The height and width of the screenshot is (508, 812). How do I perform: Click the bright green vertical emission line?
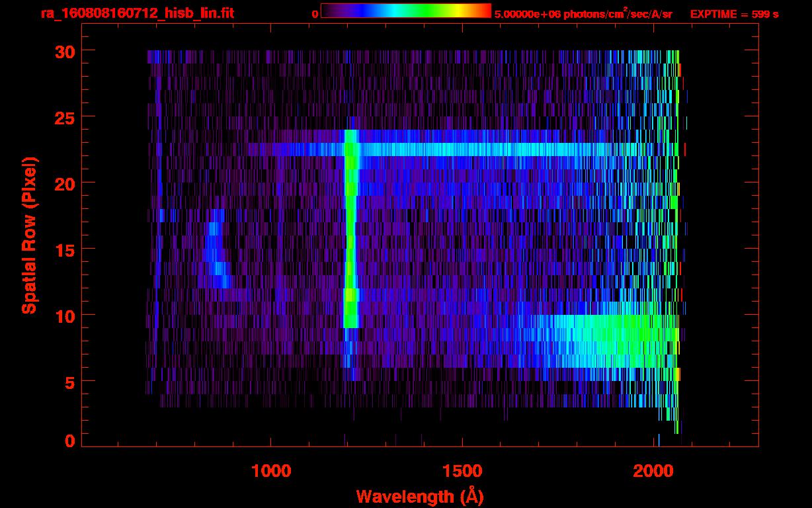pyautogui.click(x=350, y=228)
